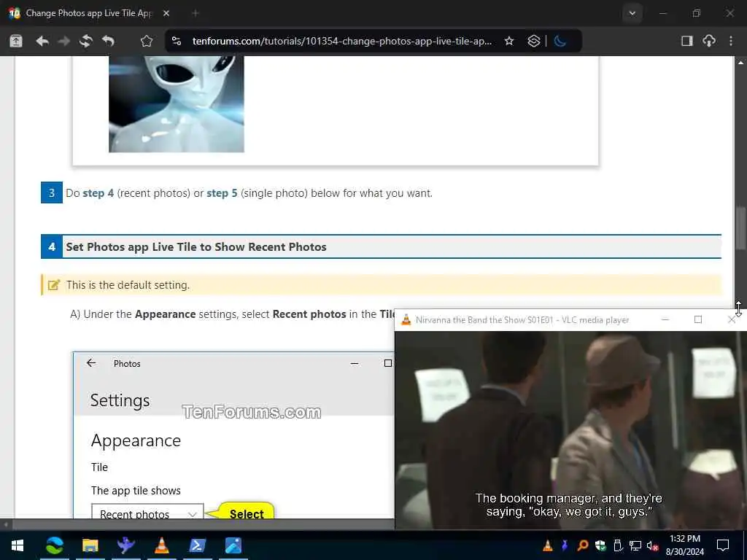Open the step 5 link
Viewport: 747px width, 560px height.
pyautogui.click(x=222, y=193)
